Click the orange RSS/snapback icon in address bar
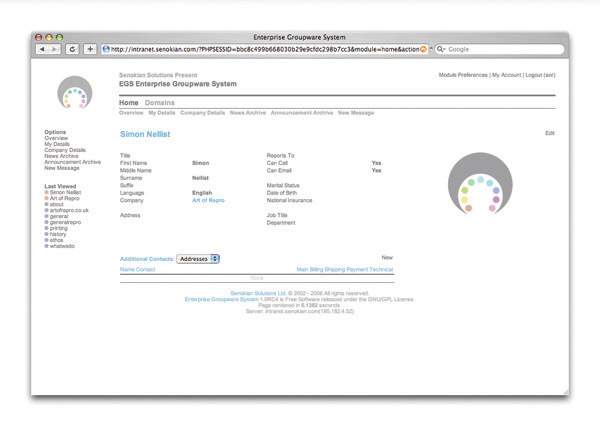This screenshot has height=425, width=600. coord(423,49)
